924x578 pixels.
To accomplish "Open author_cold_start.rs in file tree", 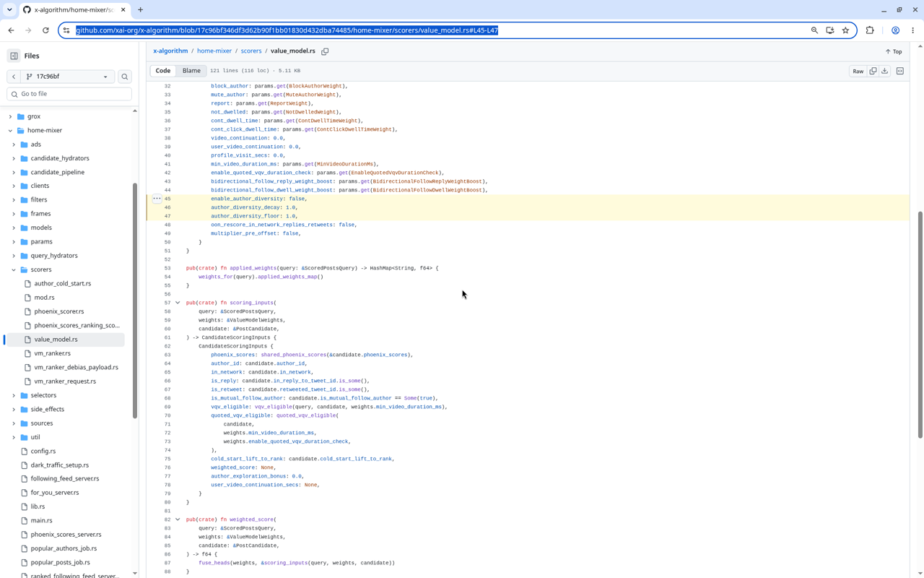I will coord(63,283).
